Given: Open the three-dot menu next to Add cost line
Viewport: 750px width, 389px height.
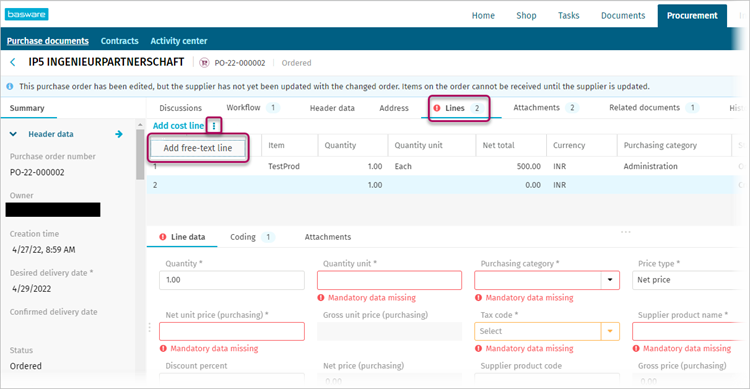Looking at the screenshot, I should pos(214,126).
